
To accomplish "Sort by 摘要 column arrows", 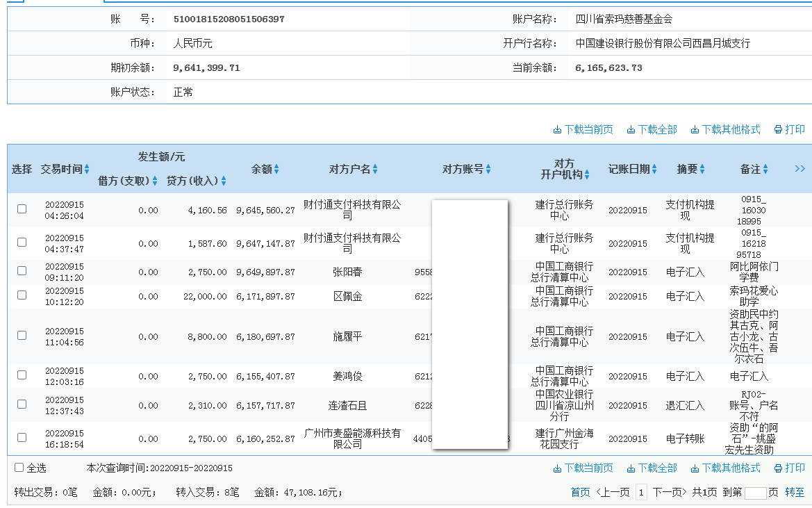I will tap(702, 169).
